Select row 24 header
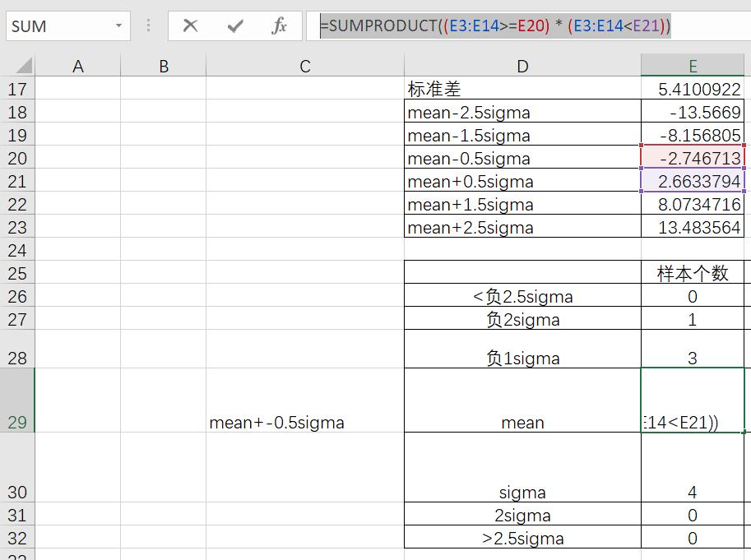The width and height of the screenshot is (751, 560). click(x=17, y=249)
